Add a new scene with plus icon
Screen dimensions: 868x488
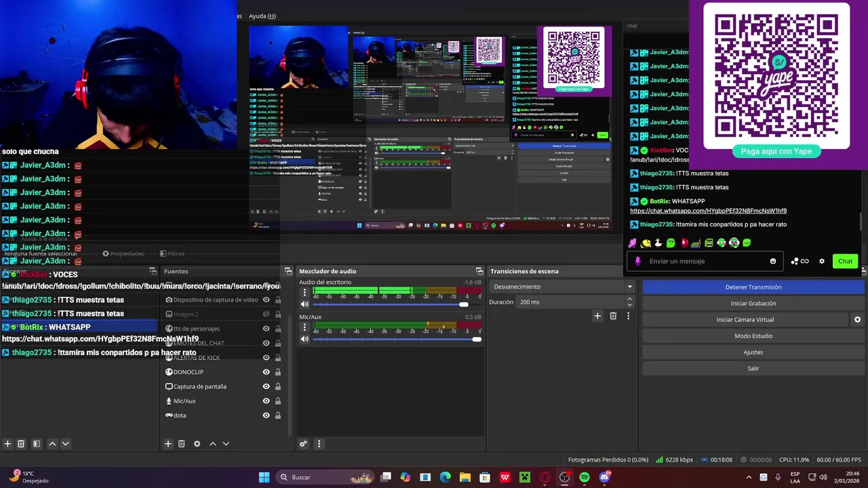click(7, 444)
